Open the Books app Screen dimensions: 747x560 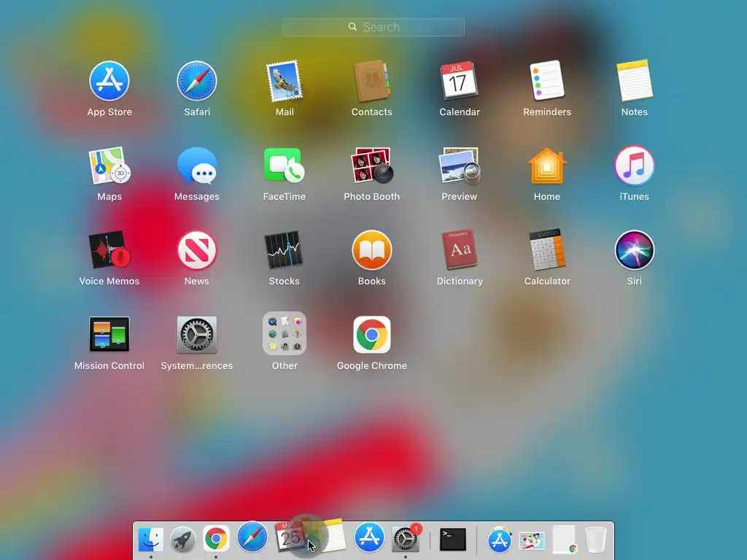point(371,250)
